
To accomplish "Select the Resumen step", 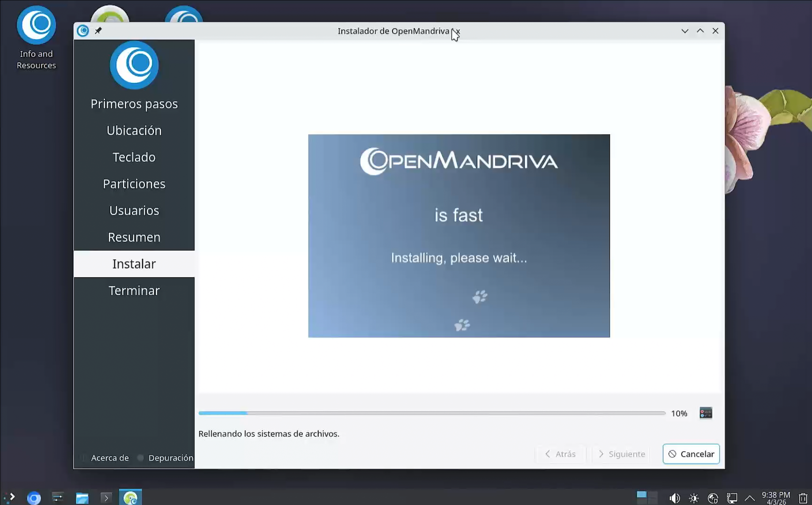I will click(x=134, y=237).
